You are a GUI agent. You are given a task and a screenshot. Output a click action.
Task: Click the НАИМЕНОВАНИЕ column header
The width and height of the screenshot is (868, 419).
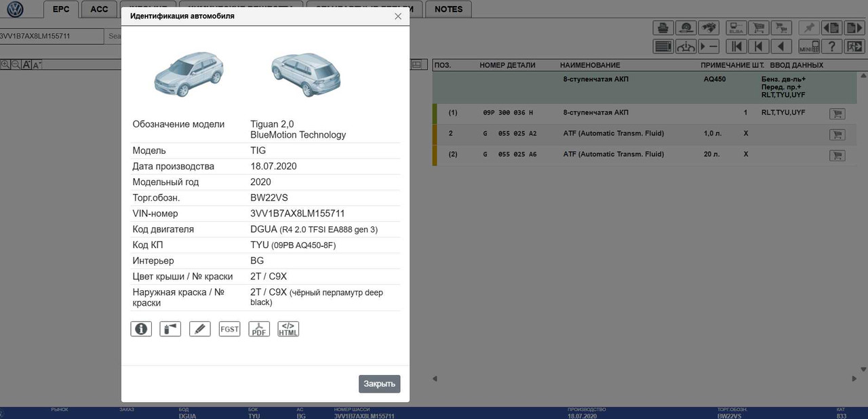coord(590,65)
